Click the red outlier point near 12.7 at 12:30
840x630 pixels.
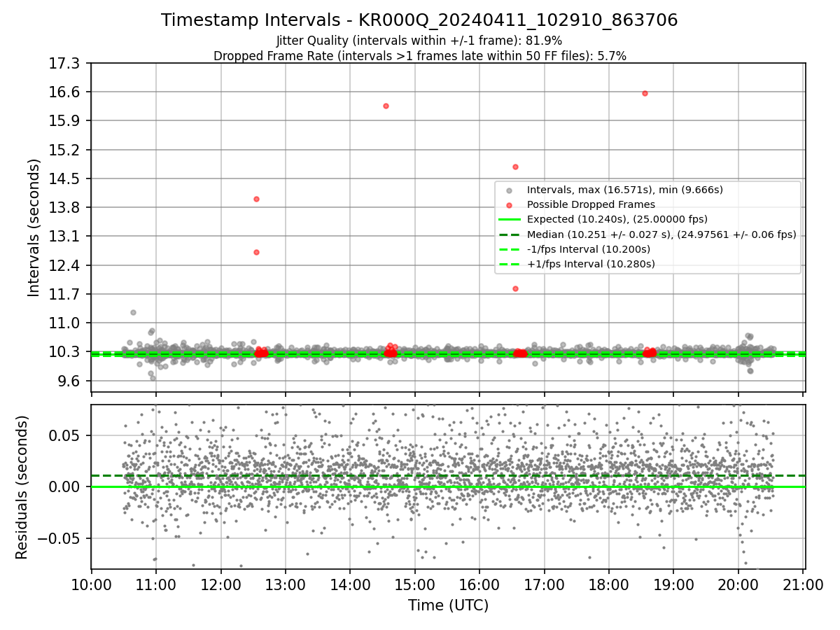[256, 252]
